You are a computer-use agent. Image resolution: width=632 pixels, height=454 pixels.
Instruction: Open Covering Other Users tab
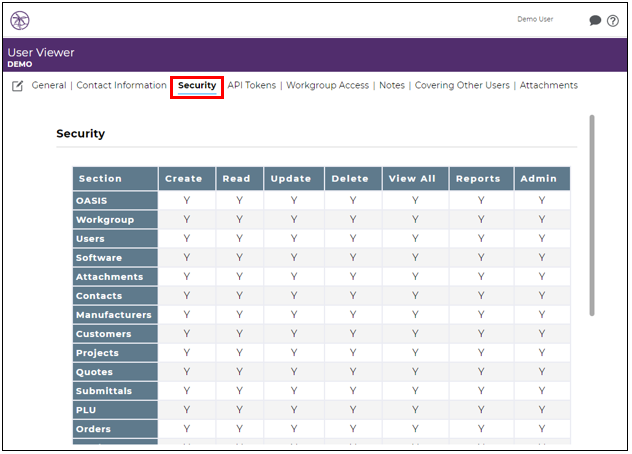click(x=462, y=85)
